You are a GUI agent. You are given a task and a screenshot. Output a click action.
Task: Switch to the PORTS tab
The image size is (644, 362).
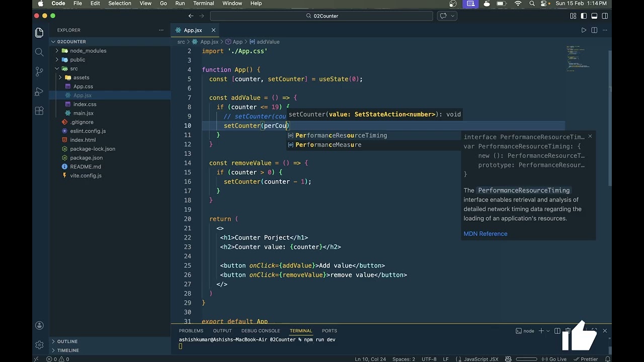coord(330,331)
